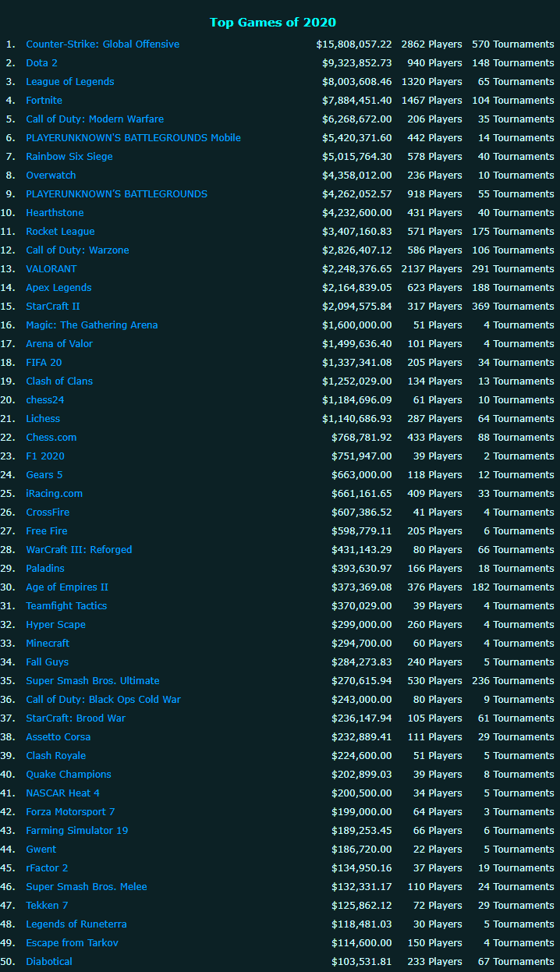Click the $103,531.81 prize amount
This screenshot has height=972, width=560.
tap(362, 962)
